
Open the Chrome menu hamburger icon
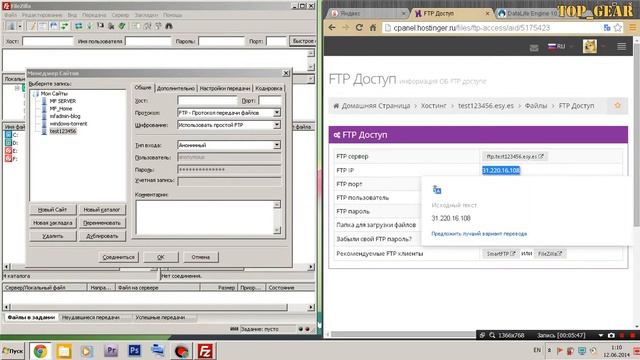click(x=632, y=28)
